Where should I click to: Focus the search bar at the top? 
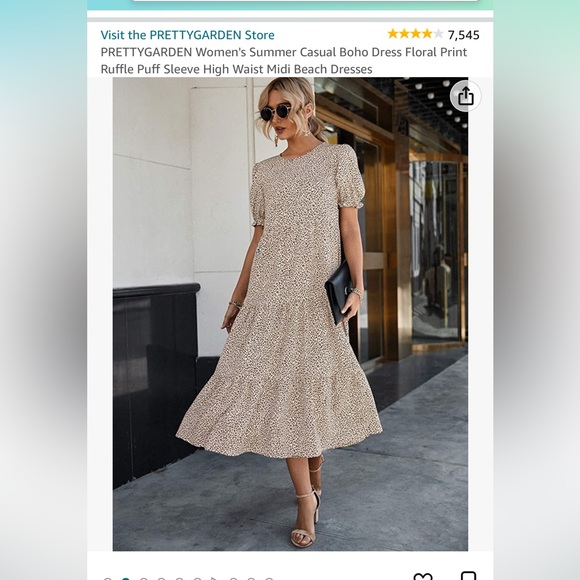306,1
